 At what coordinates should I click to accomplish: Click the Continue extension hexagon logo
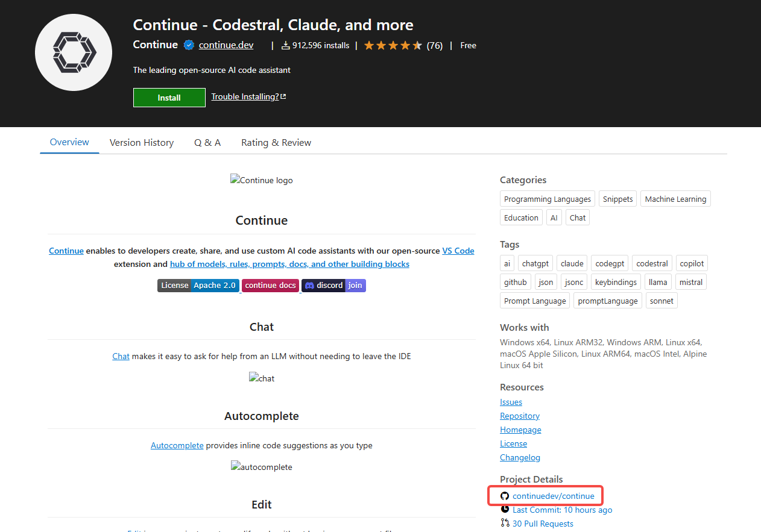point(74,52)
